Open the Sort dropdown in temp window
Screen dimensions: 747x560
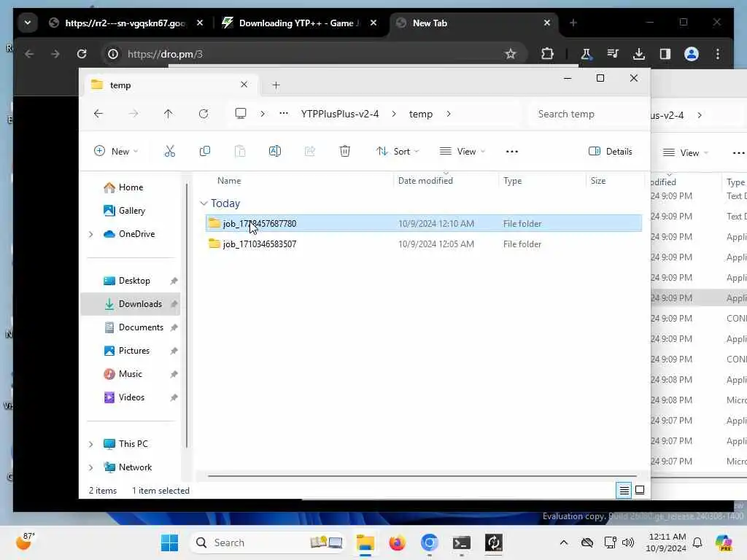[x=398, y=152]
